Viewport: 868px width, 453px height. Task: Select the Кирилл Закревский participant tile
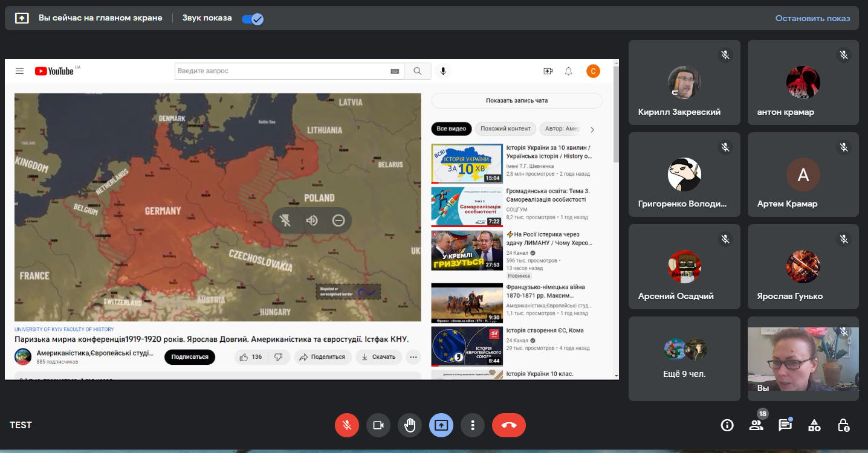[x=684, y=82]
